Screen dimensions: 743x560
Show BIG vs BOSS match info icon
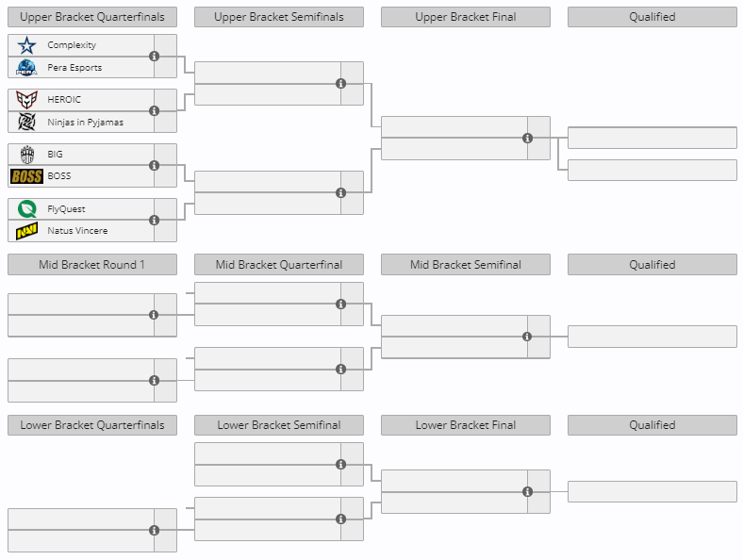pyautogui.click(x=155, y=166)
